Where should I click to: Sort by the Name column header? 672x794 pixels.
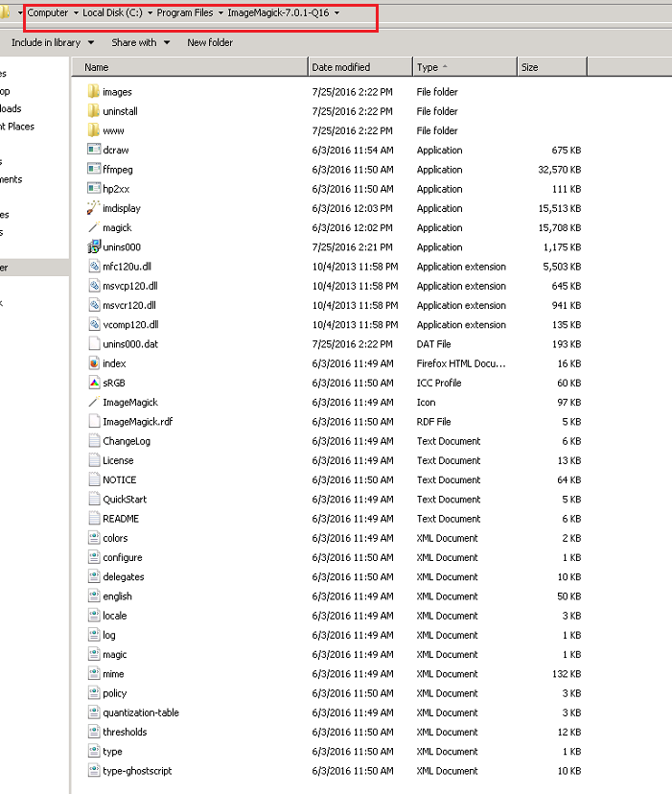click(x=190, y=67)
